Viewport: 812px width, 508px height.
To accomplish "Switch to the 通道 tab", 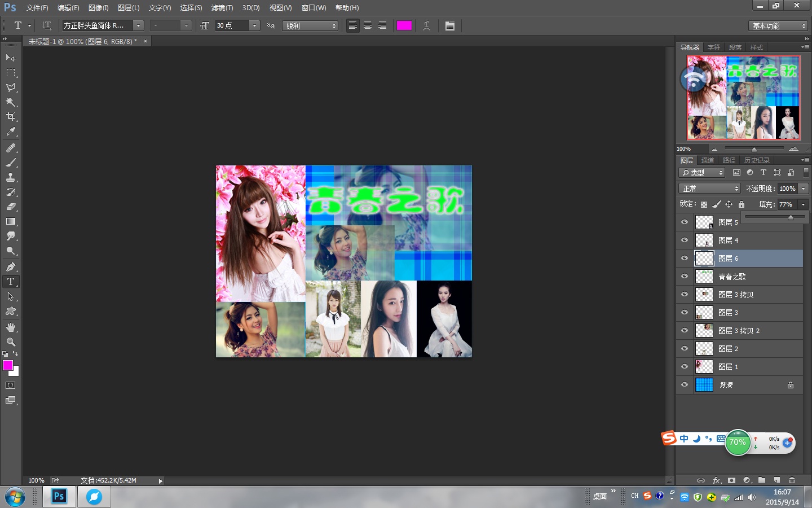I will coord(708,160).
